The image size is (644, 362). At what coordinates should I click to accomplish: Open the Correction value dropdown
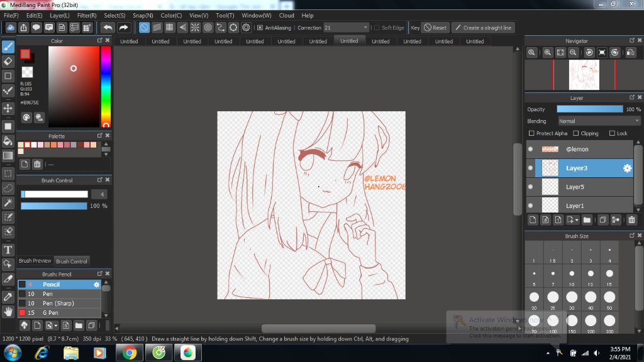coord(365,28)
